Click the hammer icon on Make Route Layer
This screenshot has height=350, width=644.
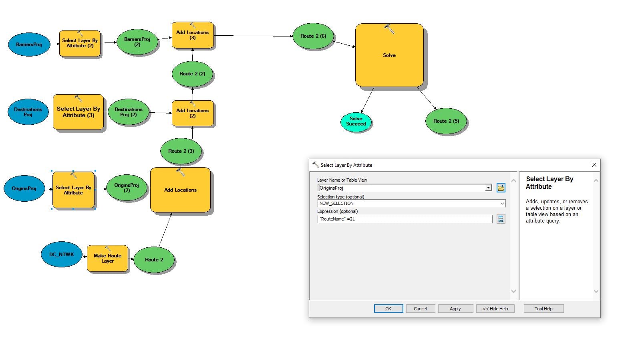pos(107,249)
